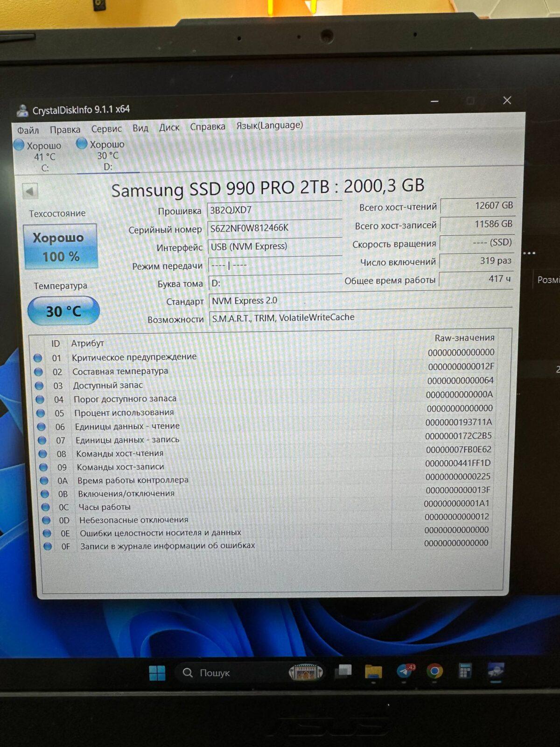Open the Правка menu
The image size is (560, 747).
pyautogui.click(x=65, y=129)
